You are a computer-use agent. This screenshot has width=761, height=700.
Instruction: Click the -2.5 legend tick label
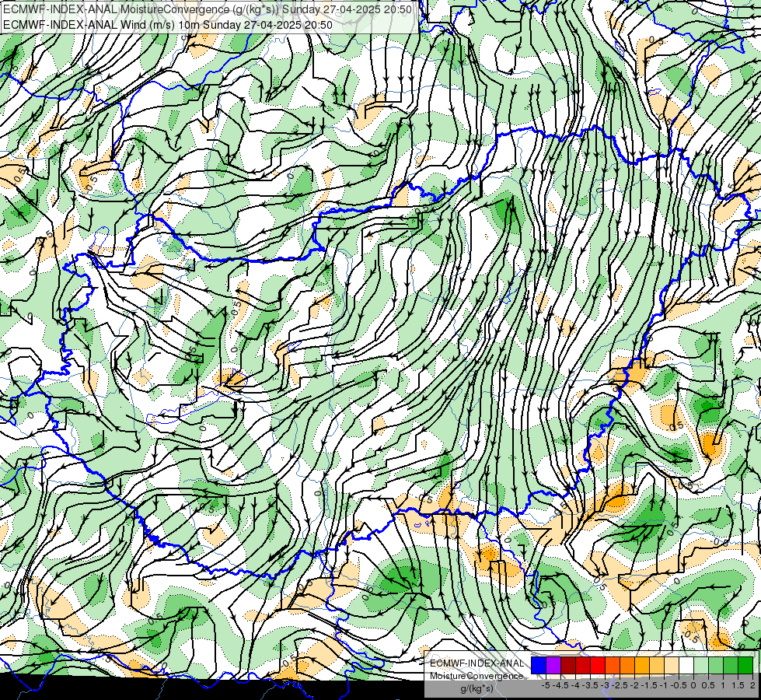click(x=620, y=685)
